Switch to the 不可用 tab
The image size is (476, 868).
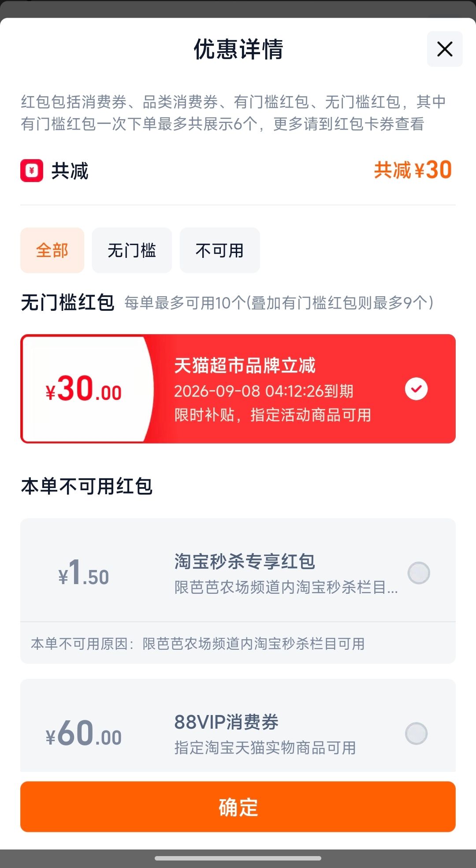coord(219,250)
